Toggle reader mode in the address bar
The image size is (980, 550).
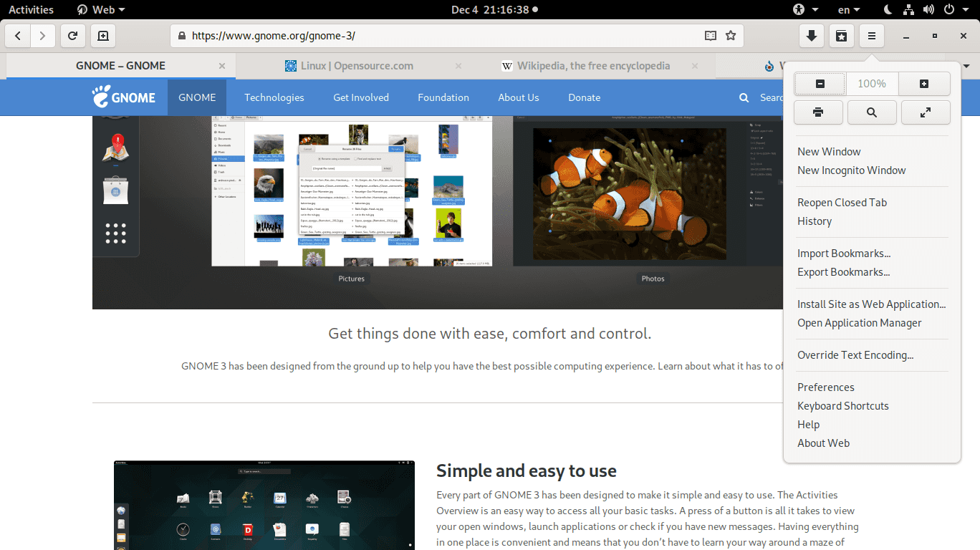(710, 36)
